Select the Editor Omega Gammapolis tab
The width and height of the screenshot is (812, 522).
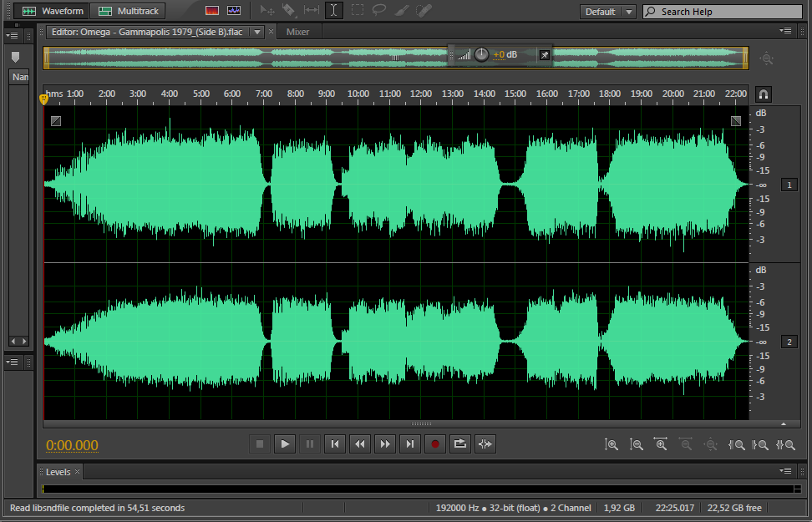[x=147, y=32]
